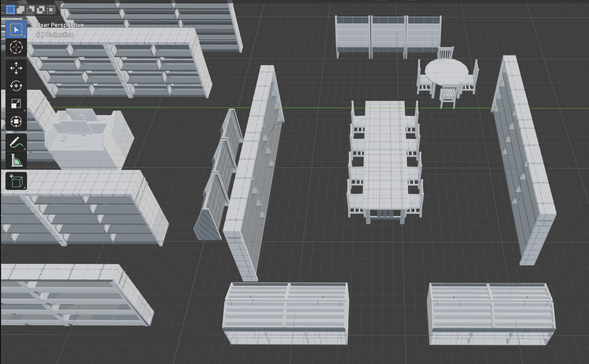Viewport: 589px width, 364px height.
Task: Activate the Measure ruler tool
Action: pyautogui.click(x=16, y=160)
